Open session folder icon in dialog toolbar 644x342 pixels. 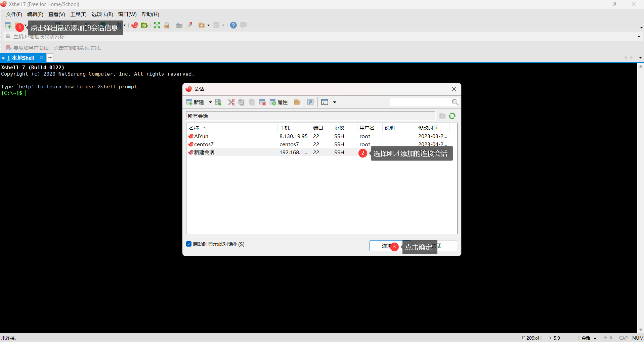click(x=297, y=102)
